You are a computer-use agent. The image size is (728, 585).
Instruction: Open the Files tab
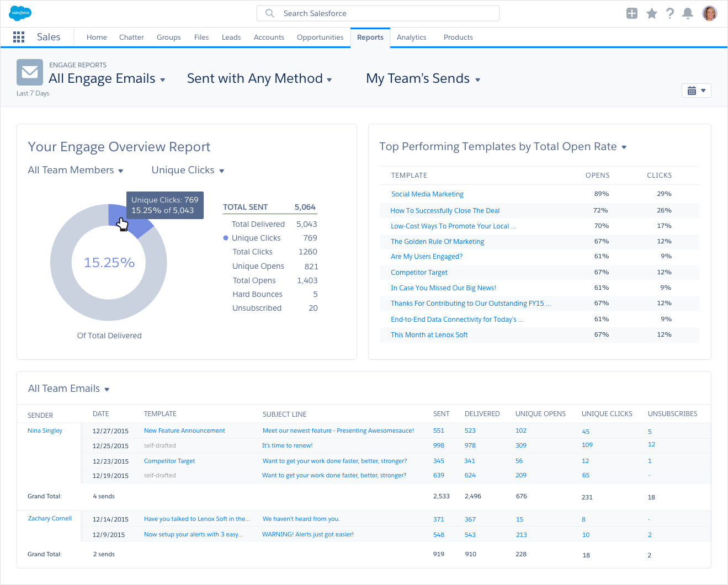tap(201, 38)
